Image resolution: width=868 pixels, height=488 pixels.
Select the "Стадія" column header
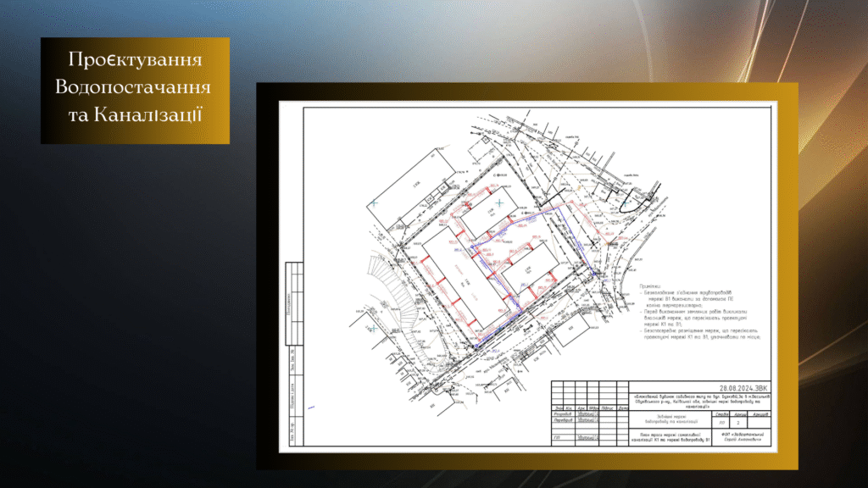coord(722,413)
